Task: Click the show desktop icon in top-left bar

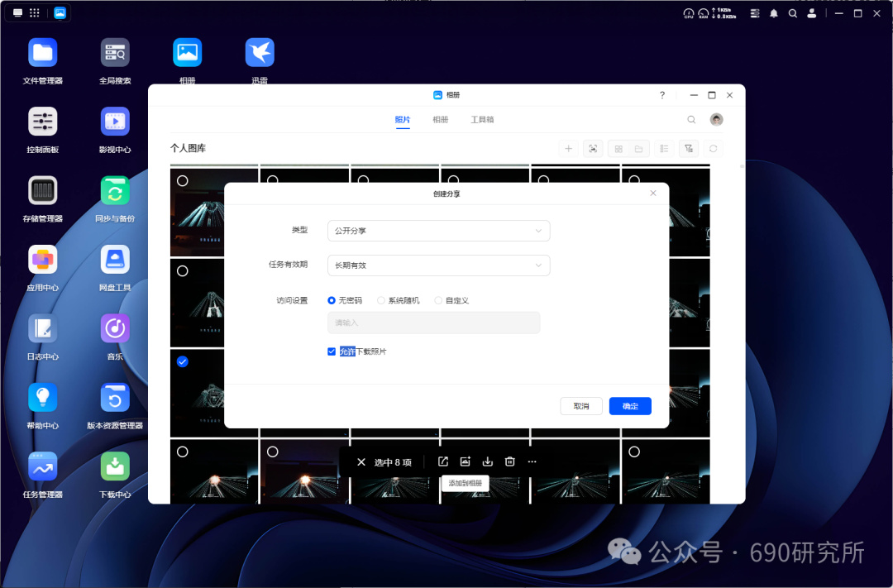Action: [17, 12]
